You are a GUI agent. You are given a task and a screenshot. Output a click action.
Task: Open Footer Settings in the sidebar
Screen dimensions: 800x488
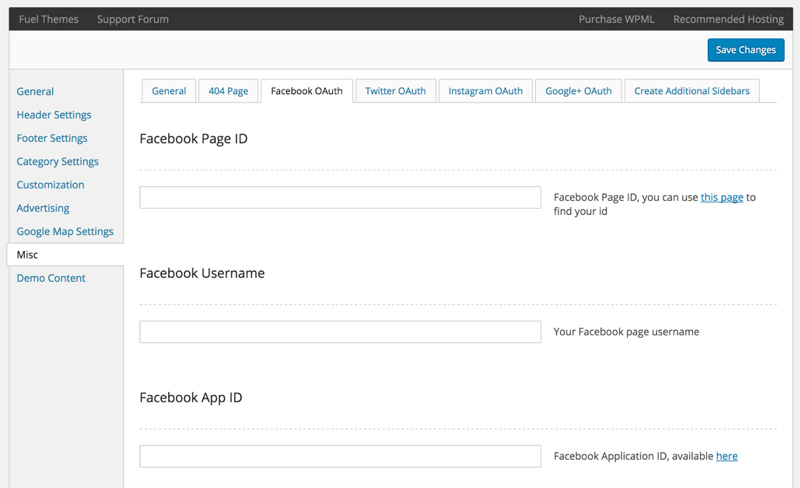tap(52, 138)
